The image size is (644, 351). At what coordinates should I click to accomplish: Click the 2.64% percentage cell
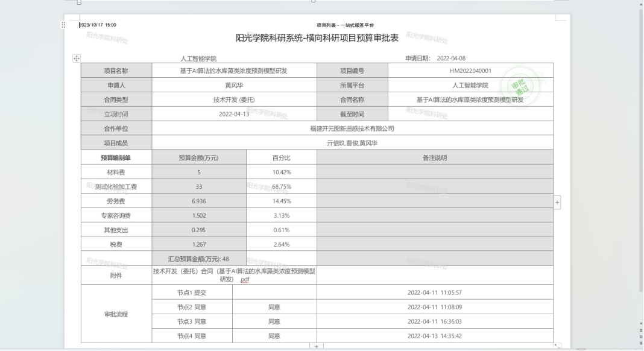point(282,244)
